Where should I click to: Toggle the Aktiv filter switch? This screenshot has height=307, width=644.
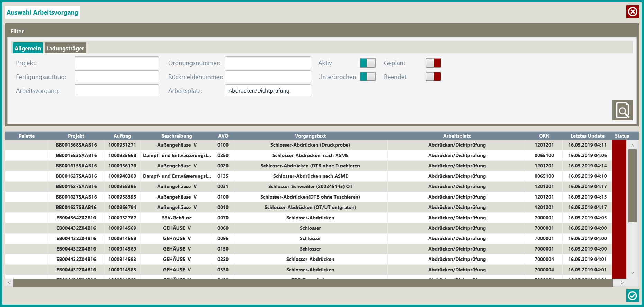(x=367, y=63)
